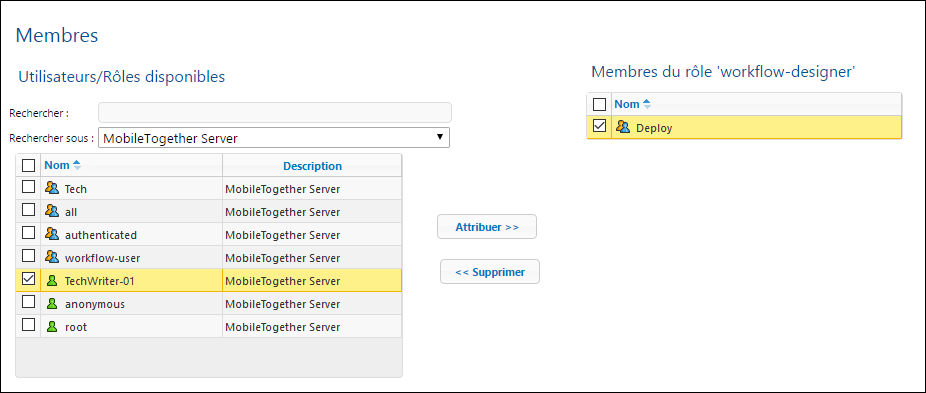
Task: Click the user icon beside anonymous
Action: (x=52, y=303)
